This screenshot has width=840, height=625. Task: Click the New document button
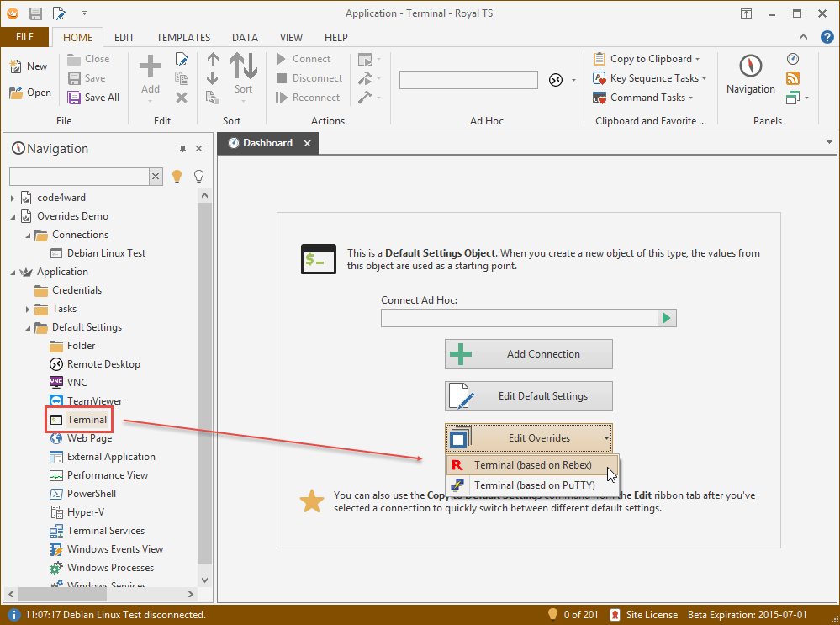tap(29, 66)
